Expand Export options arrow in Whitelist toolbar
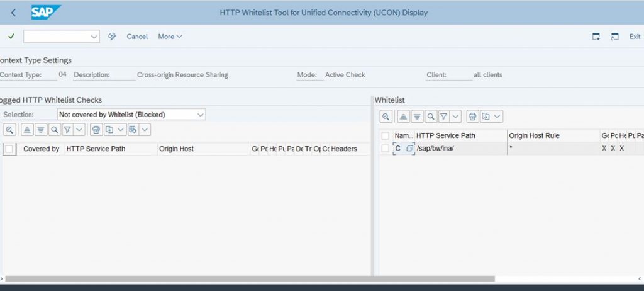644x291 pixels. 497,117
